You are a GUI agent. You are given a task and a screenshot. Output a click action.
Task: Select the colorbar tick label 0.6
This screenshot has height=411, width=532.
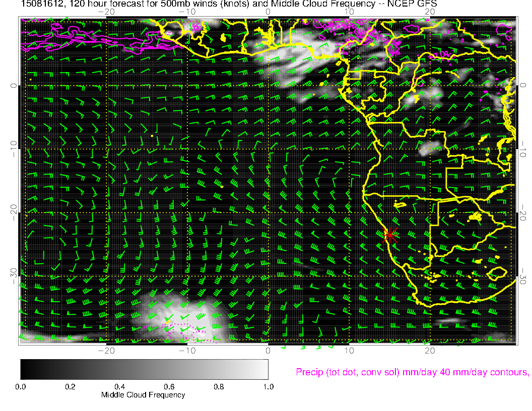(x=169, y=387)
